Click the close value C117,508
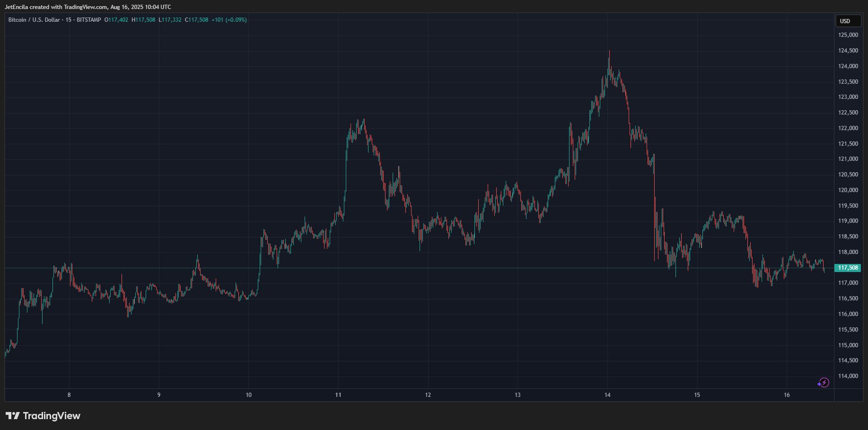The height and width of the screenshot is (430, 868). pos(196,20)
